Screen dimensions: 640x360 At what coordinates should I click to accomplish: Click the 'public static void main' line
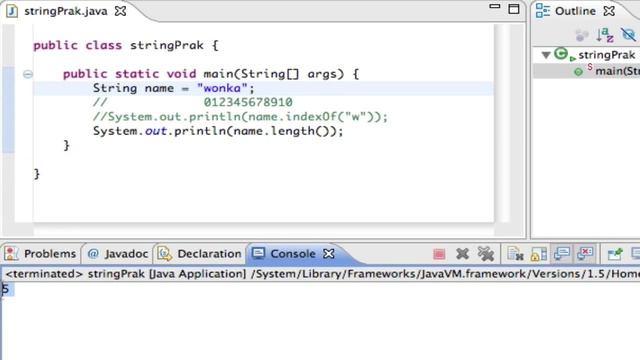click(x=211, y=74)
